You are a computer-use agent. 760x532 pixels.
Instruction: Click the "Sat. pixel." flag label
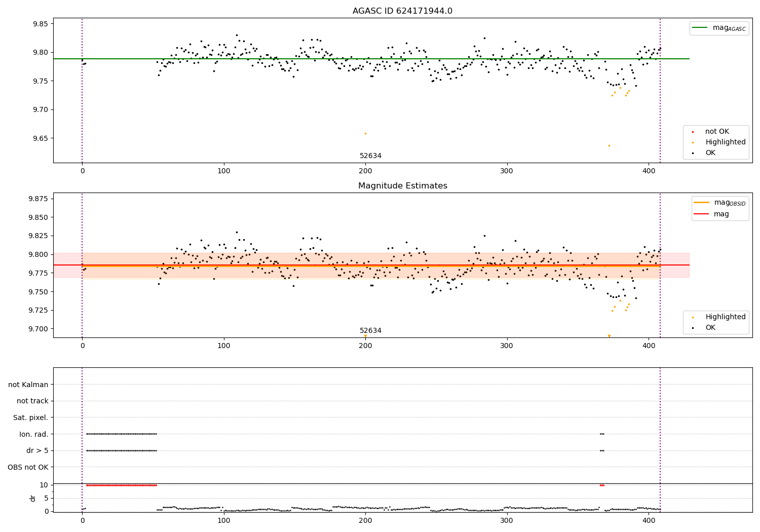pos(31,418)
